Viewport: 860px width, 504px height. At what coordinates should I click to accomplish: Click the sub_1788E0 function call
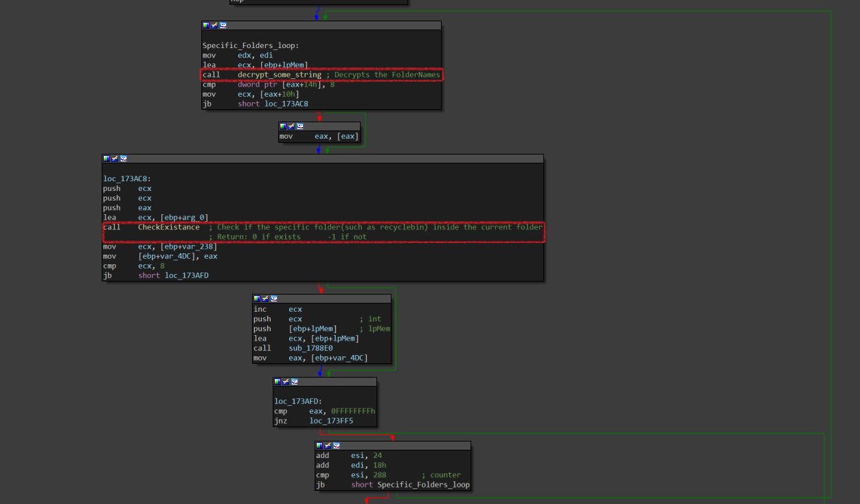(x=310, y=347)
